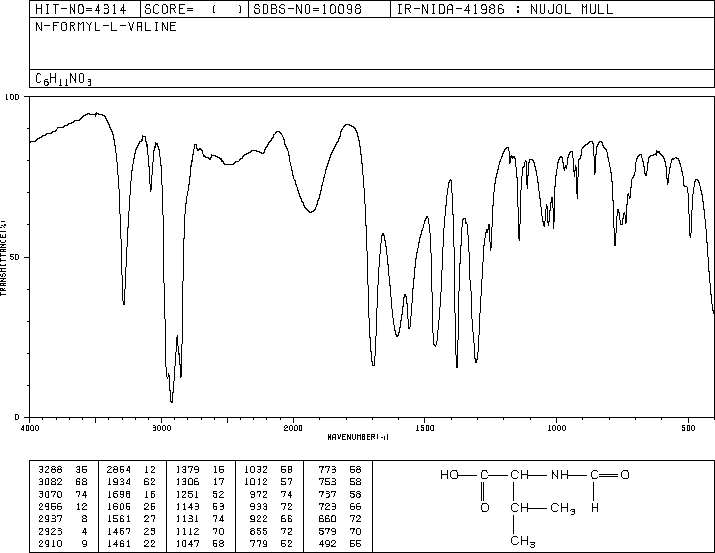This screenshot has height=553, width=715.
Task: Click the 500 wavenumber axis label
Action: point(688,428)
